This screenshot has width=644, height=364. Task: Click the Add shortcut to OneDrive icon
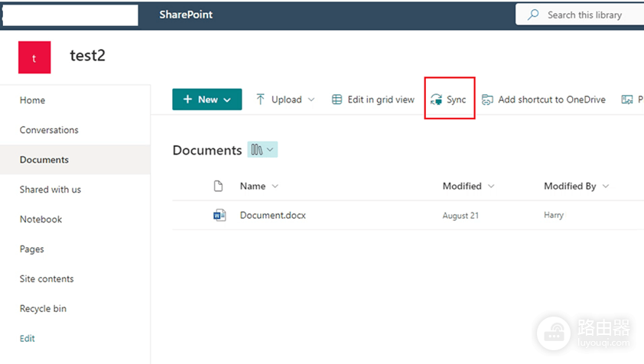(487, 99)
